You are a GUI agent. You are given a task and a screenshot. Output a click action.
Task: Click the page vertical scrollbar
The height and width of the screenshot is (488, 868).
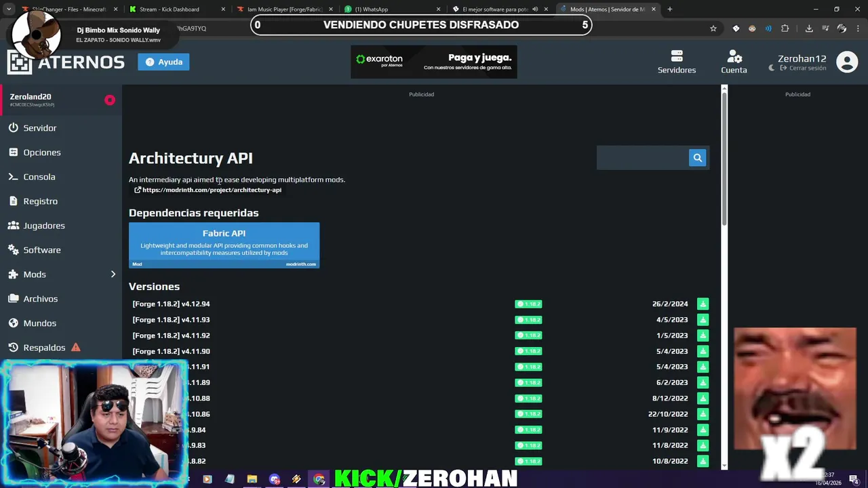click(x=724, y=159)
